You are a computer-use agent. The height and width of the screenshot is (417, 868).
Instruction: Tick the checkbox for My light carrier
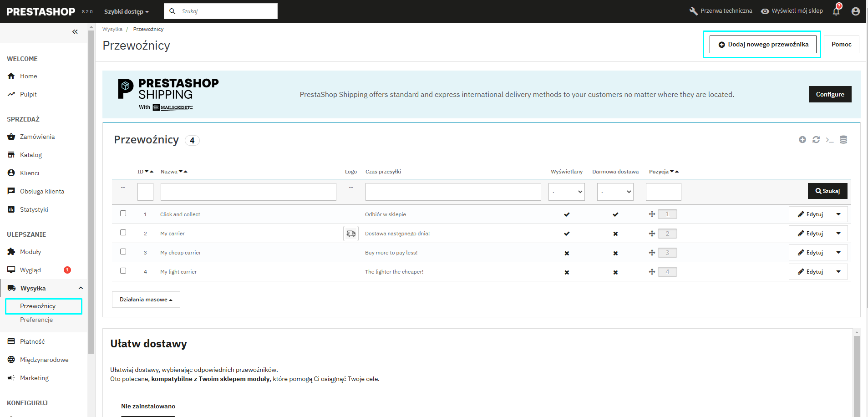(x=123, y=271)
